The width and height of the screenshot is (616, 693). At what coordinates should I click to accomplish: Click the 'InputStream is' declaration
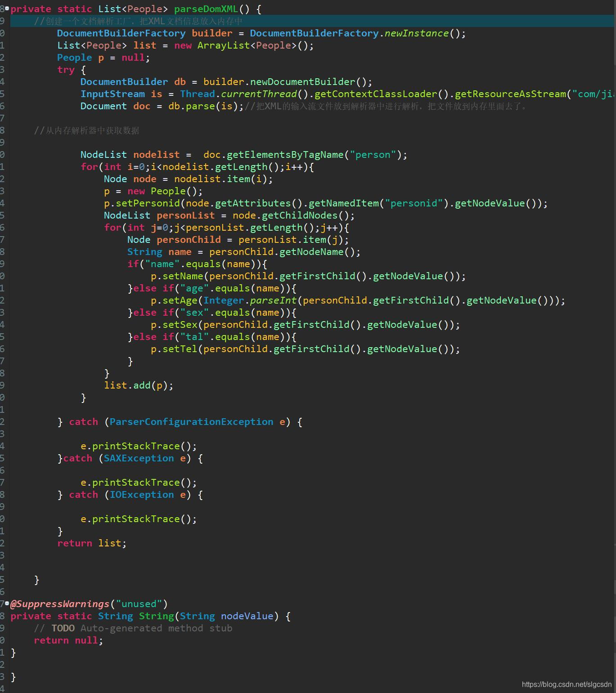point(121,94)
